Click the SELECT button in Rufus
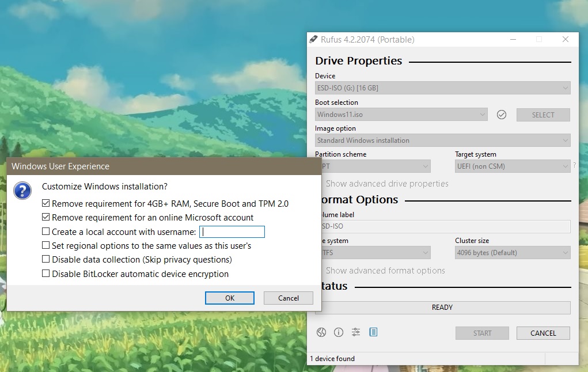This screenshot has height=372, width=588. click(543, 115)
